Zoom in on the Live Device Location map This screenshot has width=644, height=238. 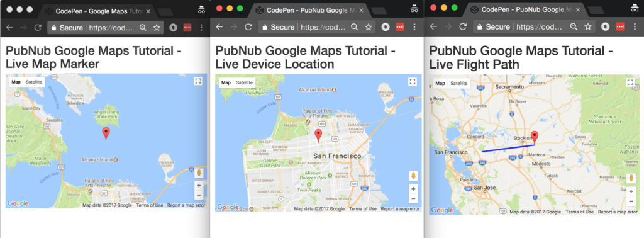414,189
